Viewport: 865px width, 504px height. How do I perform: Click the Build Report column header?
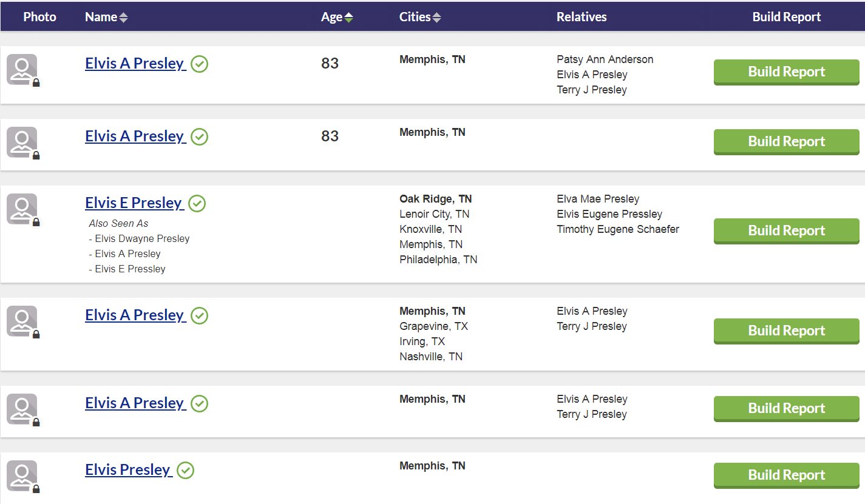[786, 18]
